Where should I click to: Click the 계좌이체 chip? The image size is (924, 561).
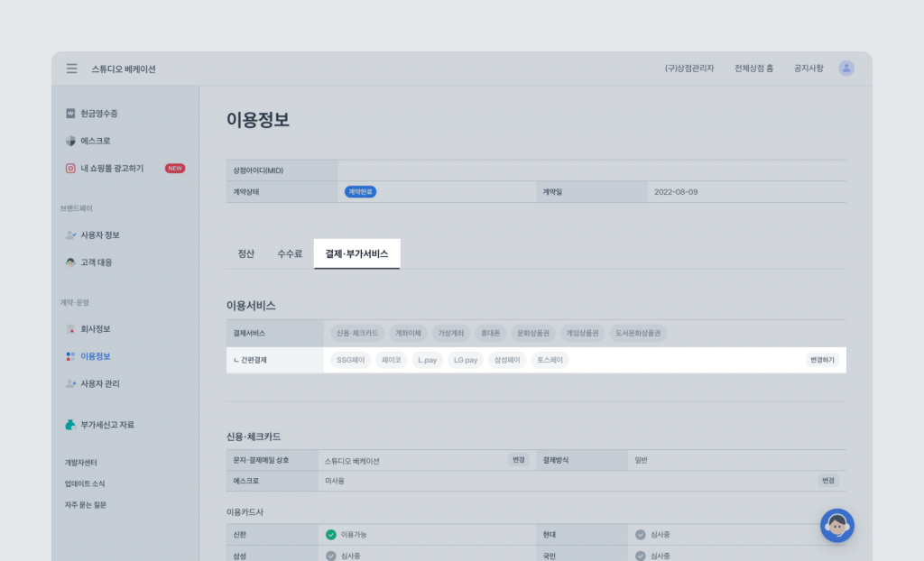408,333
